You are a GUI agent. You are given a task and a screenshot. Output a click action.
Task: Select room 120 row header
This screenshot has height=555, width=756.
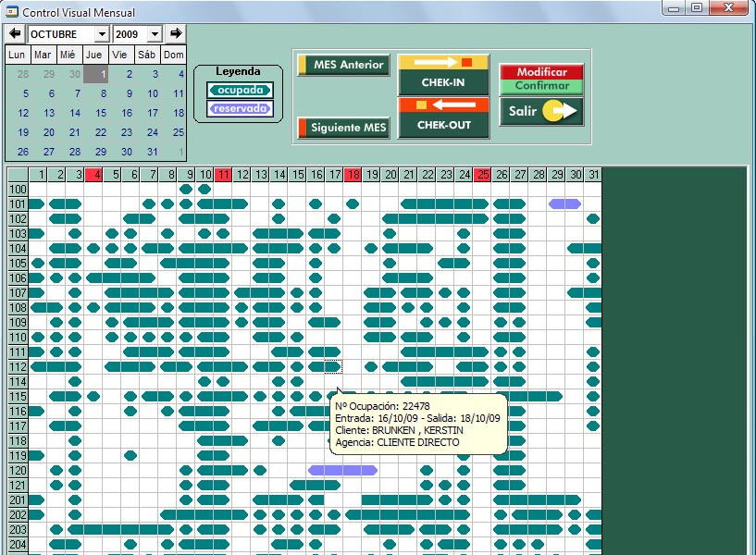point(18,471)
